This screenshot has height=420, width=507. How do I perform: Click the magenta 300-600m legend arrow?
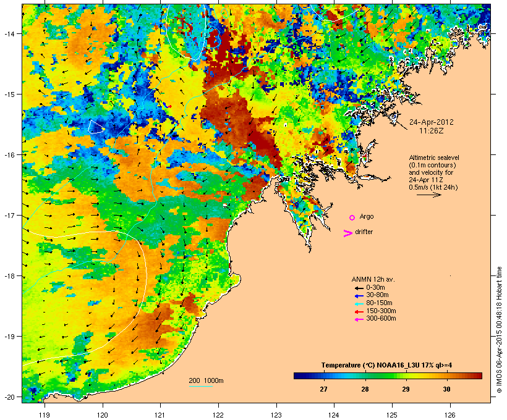click(x=359, y=319)
